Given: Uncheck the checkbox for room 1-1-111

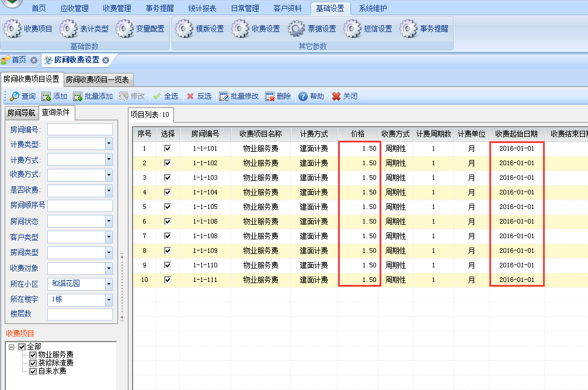Looking at the screenshot, I should 168,280.
